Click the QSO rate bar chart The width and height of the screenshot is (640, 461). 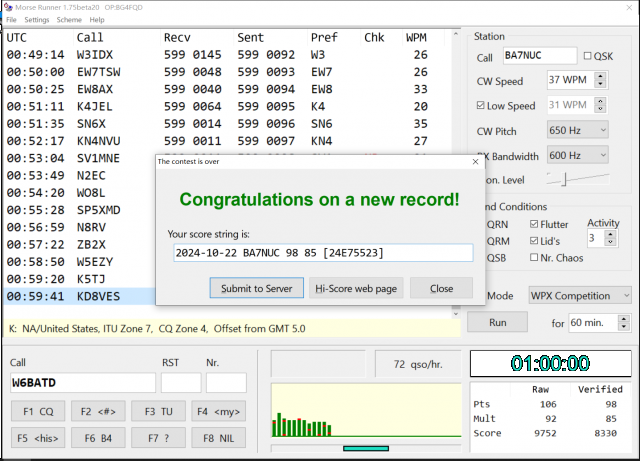click(x=366, y=410)
